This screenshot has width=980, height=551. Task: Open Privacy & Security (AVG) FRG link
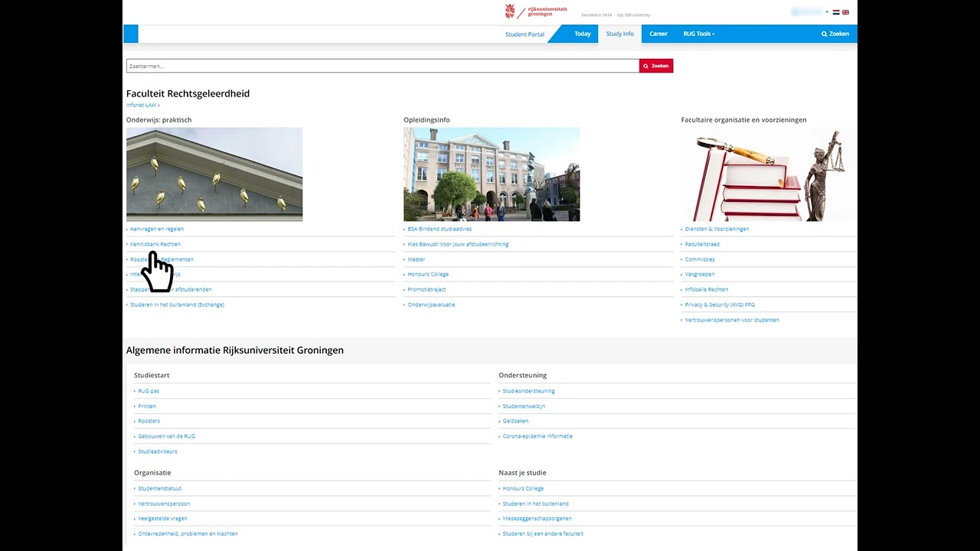pyautogui.click(x=720, y=305)
